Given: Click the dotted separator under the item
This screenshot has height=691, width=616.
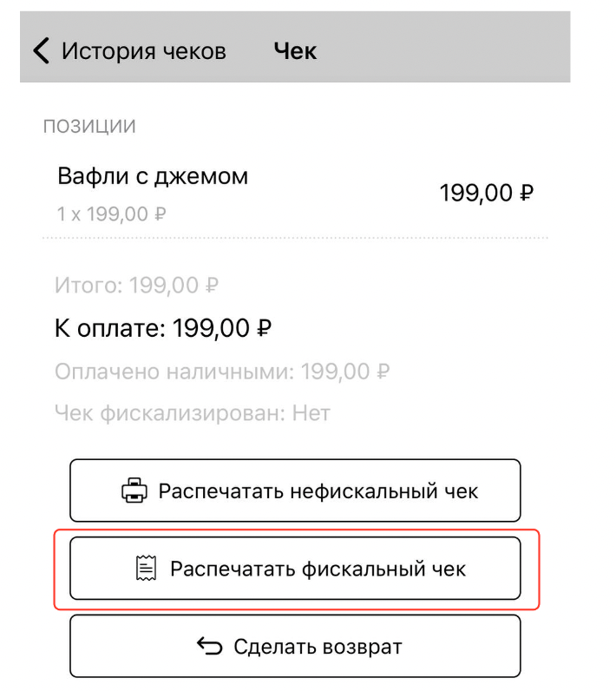Looking at the screenshot, I should 295,237.
